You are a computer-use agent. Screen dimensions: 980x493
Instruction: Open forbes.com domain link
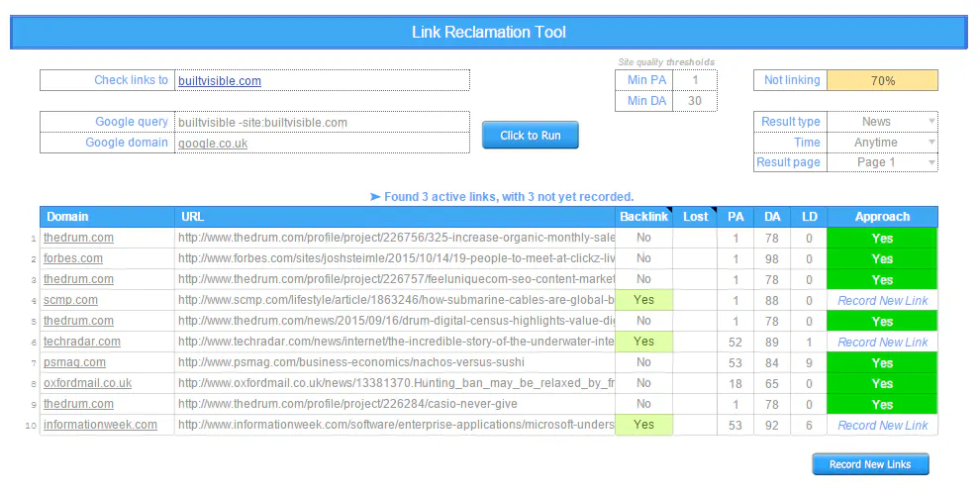coord(73,258)
